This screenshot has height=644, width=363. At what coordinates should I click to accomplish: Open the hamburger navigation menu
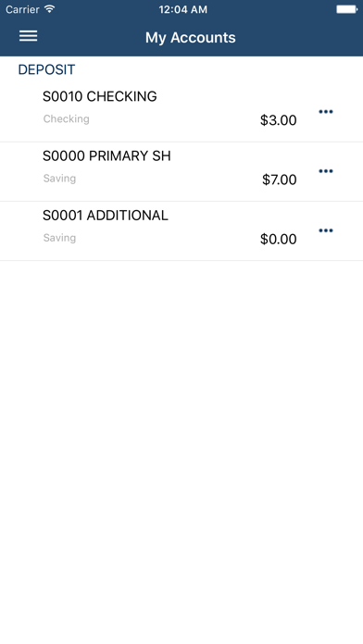point(28,36)
